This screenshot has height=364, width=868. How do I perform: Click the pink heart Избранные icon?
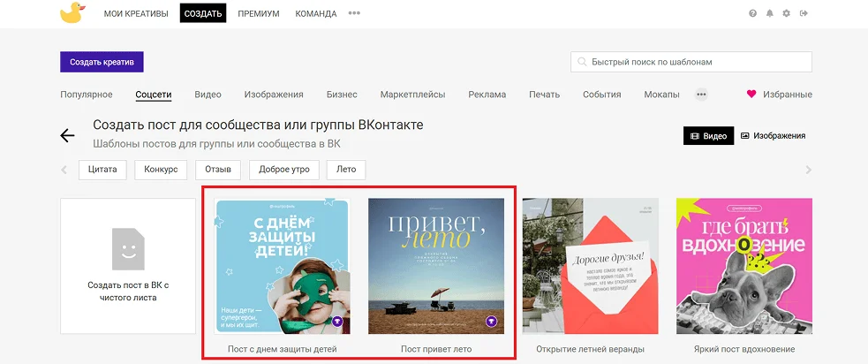tap(751, 95)
